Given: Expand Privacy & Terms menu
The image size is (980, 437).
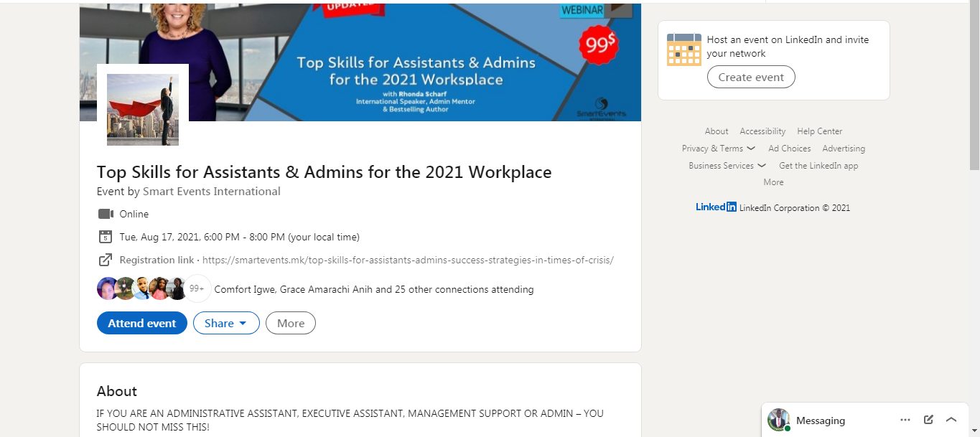Looking at the screenshot, I should click(x=718, y=149).
